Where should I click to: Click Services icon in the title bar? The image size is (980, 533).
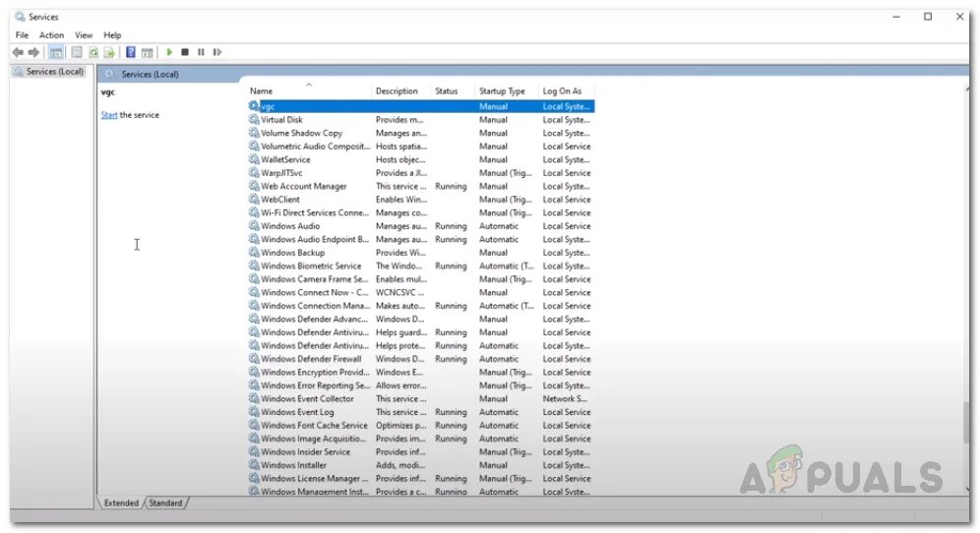point(20,17)
